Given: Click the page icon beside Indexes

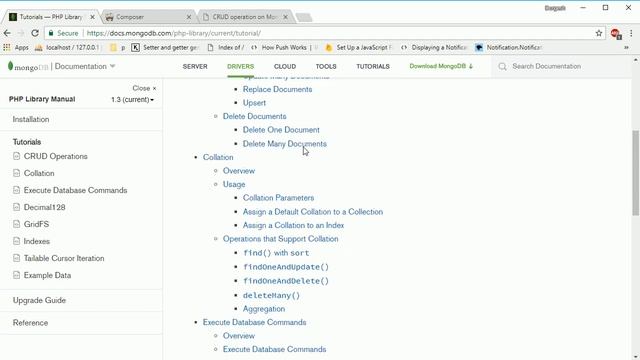Looking at the screenshot, I should coord(16,241).
